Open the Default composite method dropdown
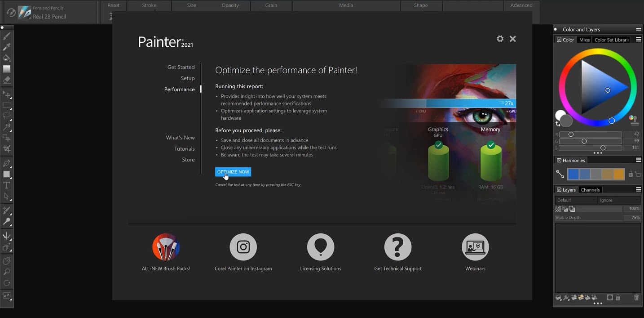 (576, 200)
